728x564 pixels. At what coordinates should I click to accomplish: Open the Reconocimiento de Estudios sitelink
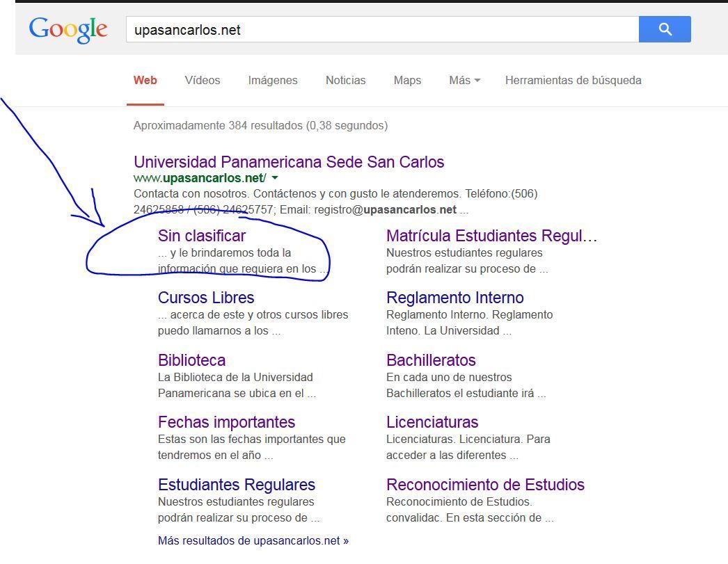point(485,484)
